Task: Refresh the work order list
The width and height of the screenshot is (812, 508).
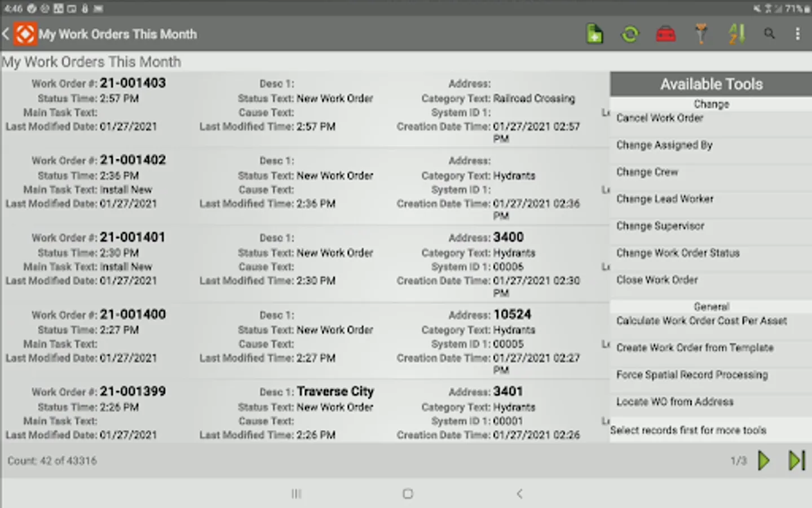Action: coord(630,34)
